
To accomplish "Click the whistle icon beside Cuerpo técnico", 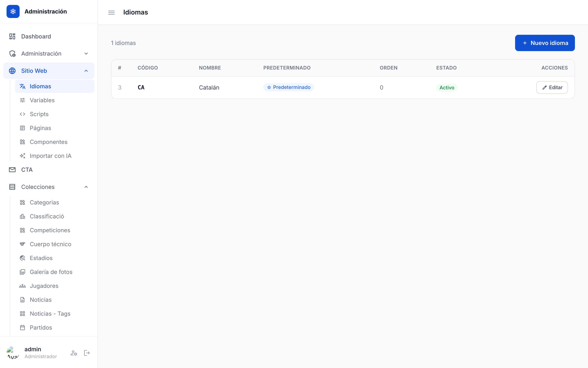I will 22,244.
